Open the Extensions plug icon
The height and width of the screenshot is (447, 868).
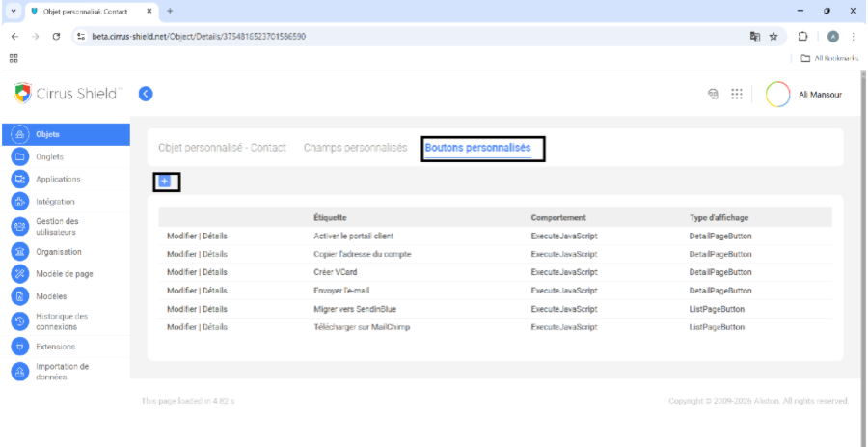pos(19,346)
